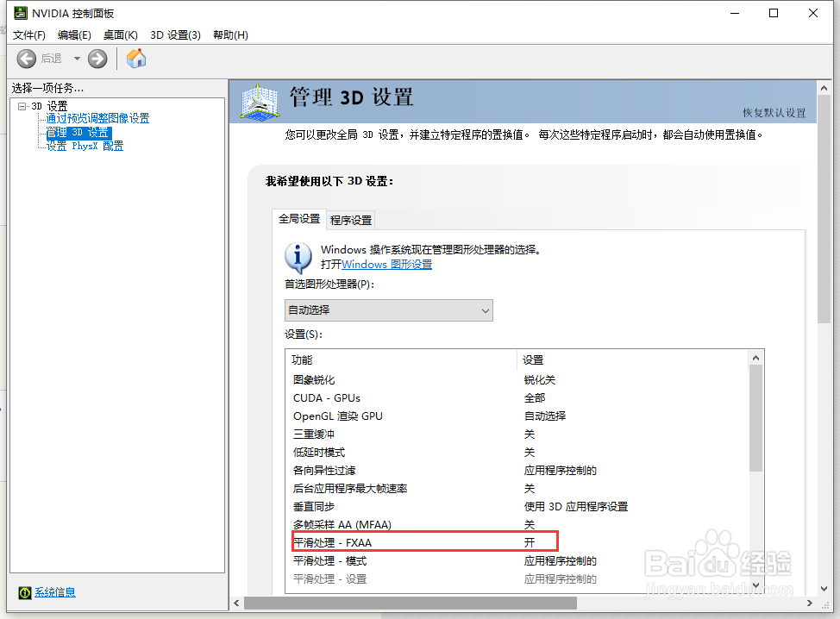Screen dimensions: 840x619
Task: Click main panel vertical scroll down arrow
Action: pyautogui.click(x=824, y=589)
